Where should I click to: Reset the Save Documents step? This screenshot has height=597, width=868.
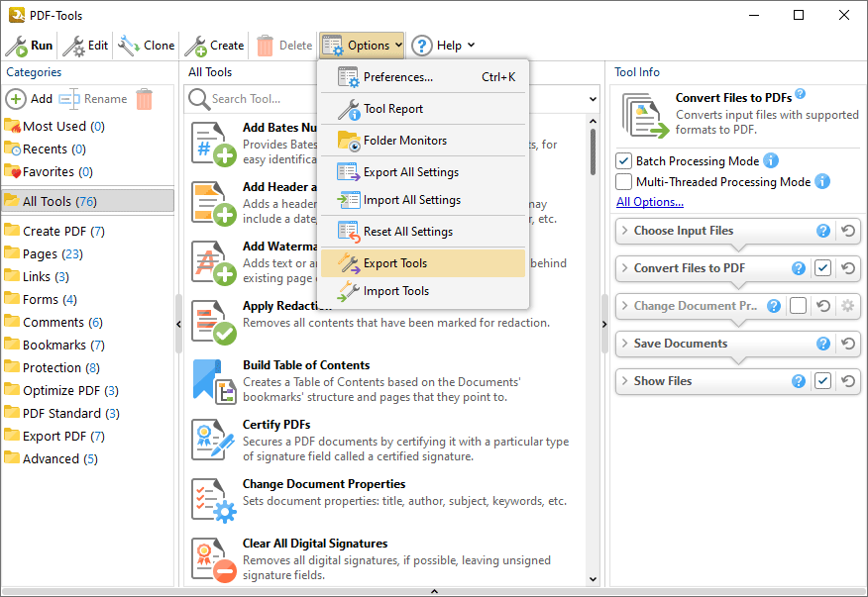pyautogui.click(x=847, y=344)
